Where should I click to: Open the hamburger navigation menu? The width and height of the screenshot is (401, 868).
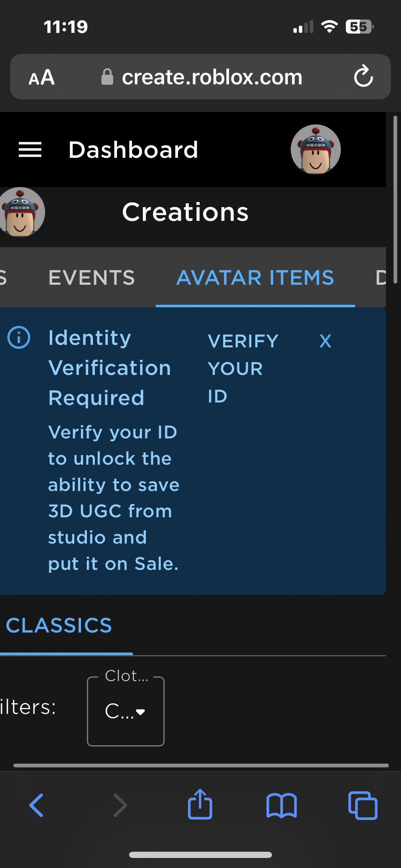[30, 149]
